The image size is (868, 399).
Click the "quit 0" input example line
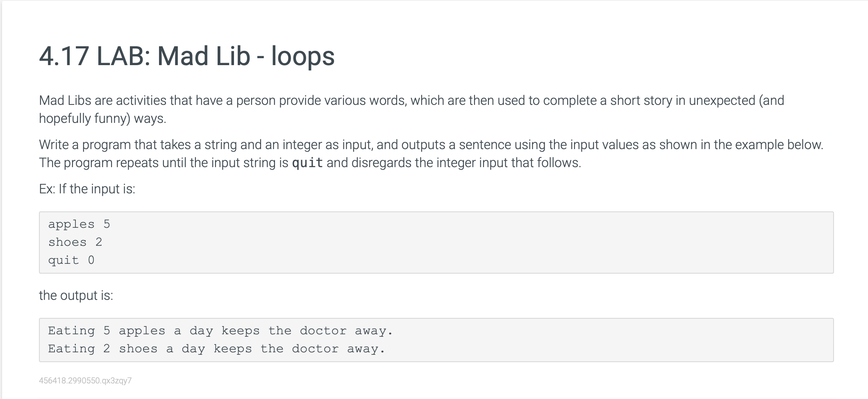pos(71,260)
